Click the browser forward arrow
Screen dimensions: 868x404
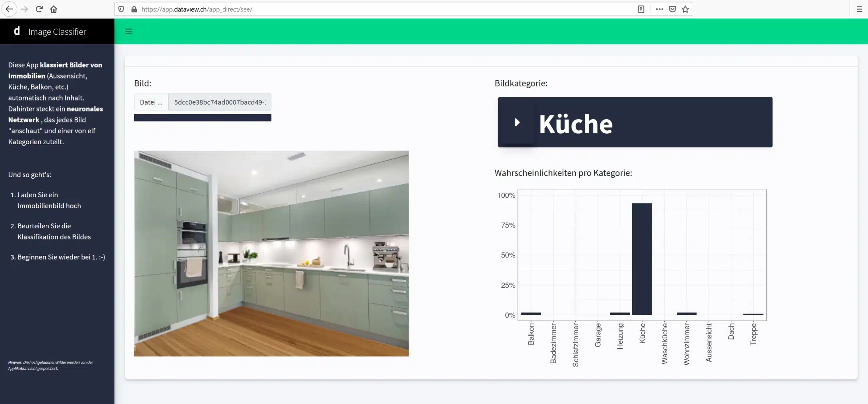click(24, 9)
